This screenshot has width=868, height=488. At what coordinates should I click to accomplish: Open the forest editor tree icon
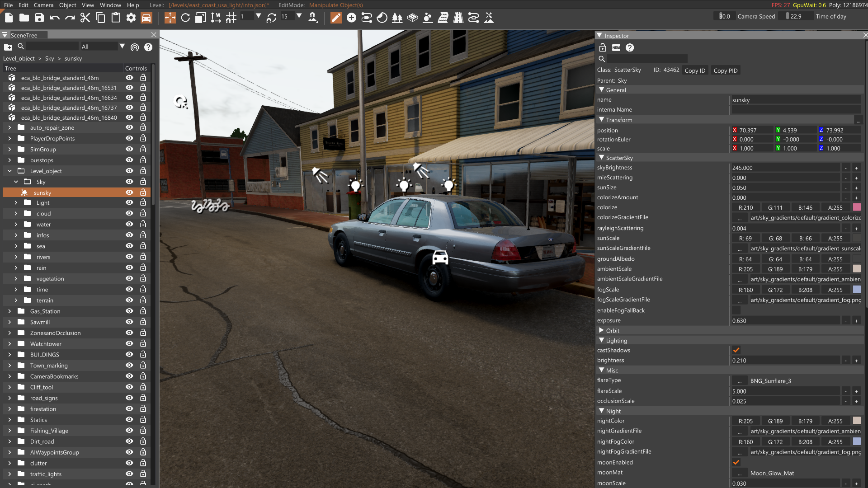[x=397, y=18]
